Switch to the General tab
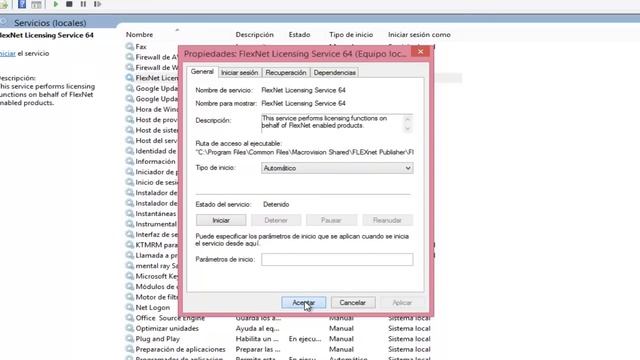The width and height of the screenshot is (640, 360). tap(202, 71)
